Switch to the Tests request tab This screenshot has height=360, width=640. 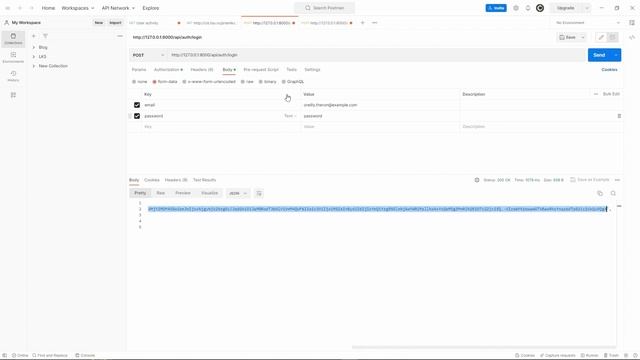point(291,70)
